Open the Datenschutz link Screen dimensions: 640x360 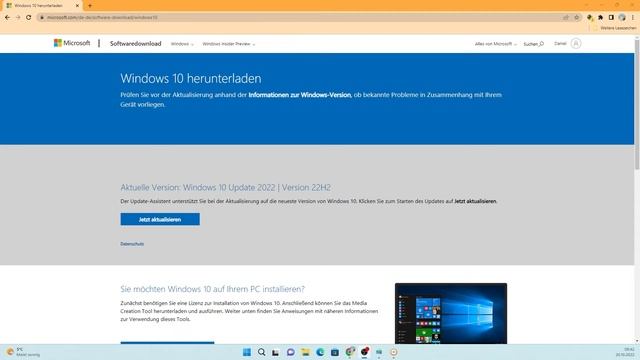click(132, 244)
